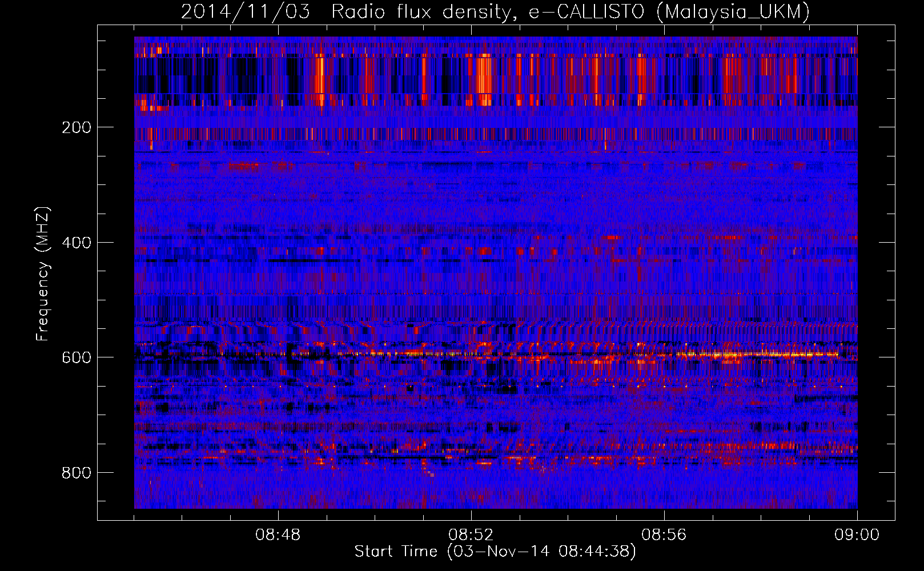
Task: Click the 800 frequency tick label
Action: coord(77,473)
